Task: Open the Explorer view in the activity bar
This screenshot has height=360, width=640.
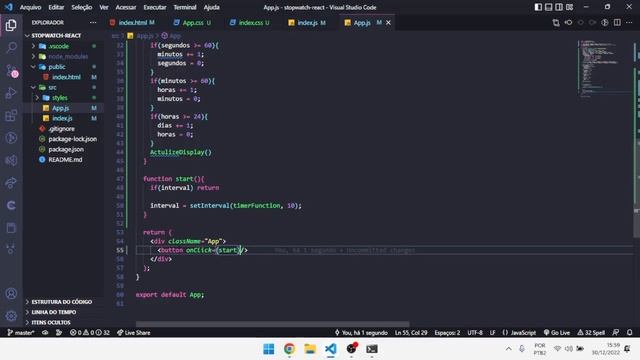Action: (11, 25)
